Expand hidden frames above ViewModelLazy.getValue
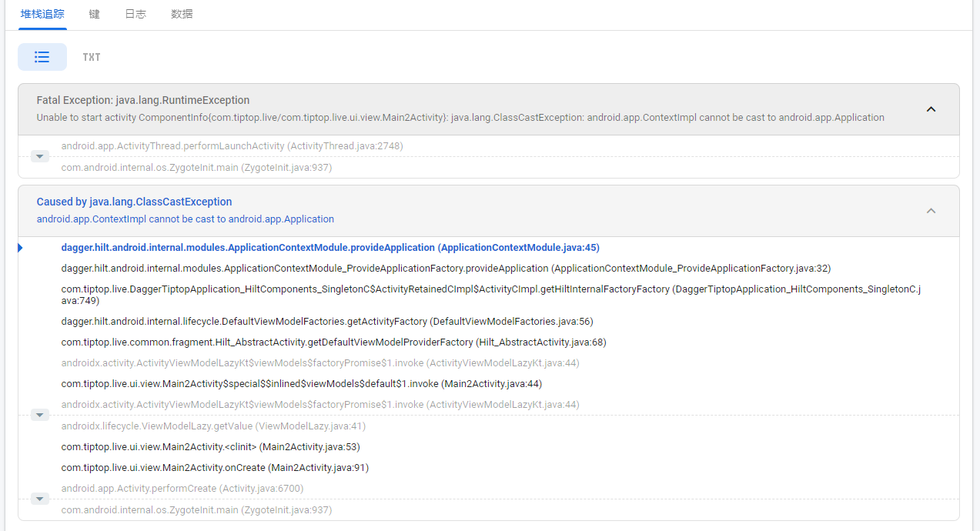The height and width of the screenshot is (531, 980). pos(40,415)
